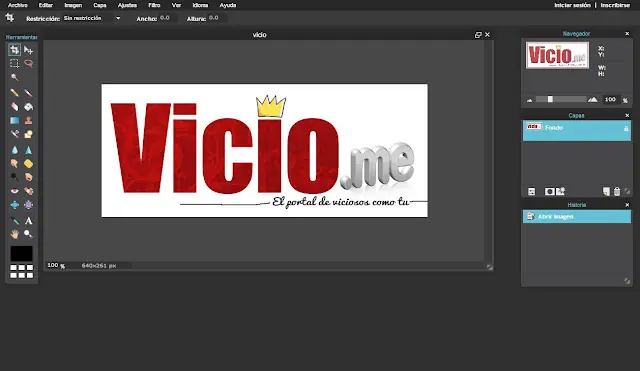Image resolution: width=640 pixels, height=371 pixels.
Task: Select the Clone Stamp tool
Action: pyautogui.click(x=28, y=120)
